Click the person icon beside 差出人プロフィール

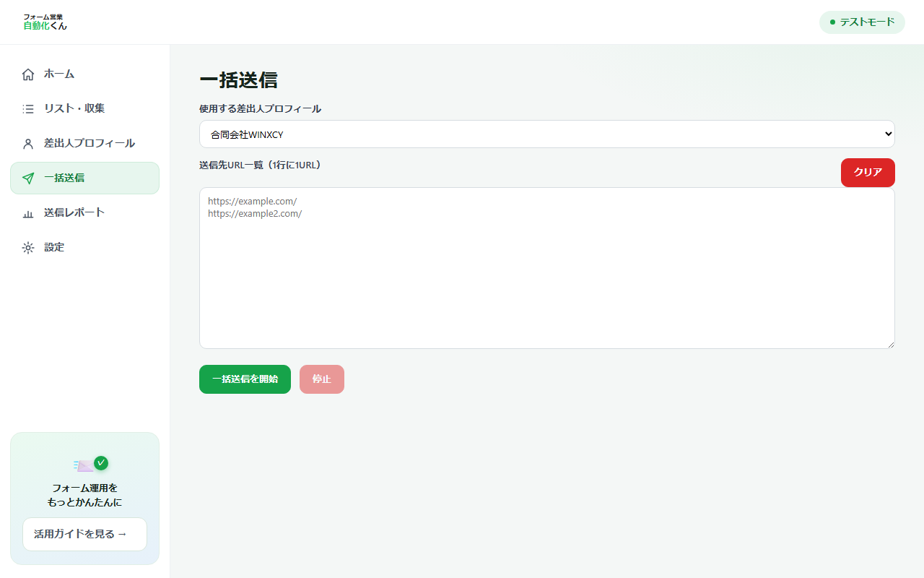point(28,144)
